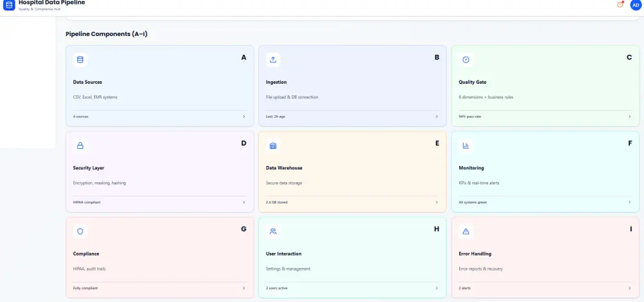Click the 'Hospital Data Pipeline' header title

coord(52,3)
